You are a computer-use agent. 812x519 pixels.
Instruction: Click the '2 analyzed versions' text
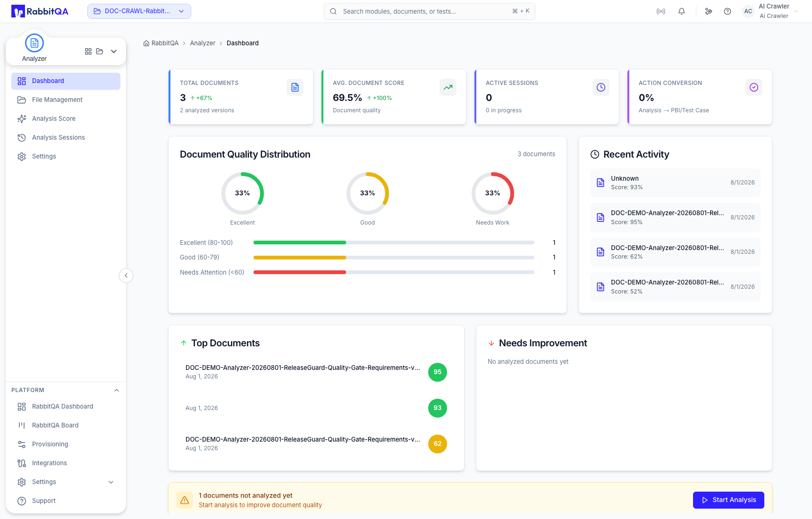207,110
